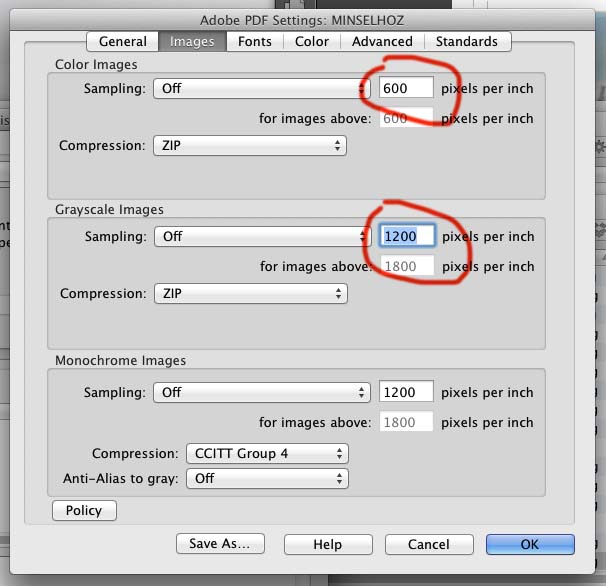Open Color Images Sampling dropdown
606x586 pixels.
262,89
